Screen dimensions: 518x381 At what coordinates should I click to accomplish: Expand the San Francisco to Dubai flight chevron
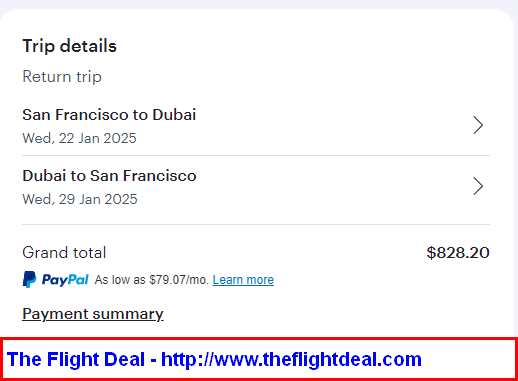(x=478, y=125)
